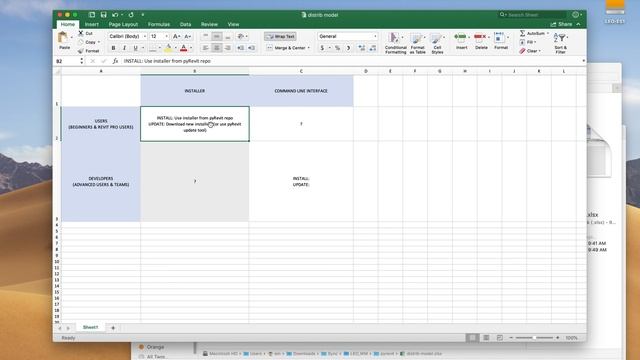640x360 pixels.
Task: Zoom in with the plus button in the status bar
Action: (x=558, y=338)
